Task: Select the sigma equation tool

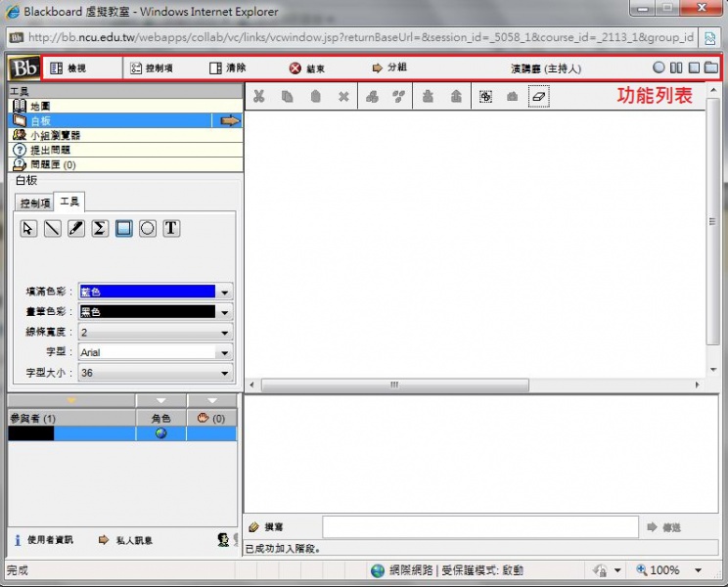Action: pos(100,228)
